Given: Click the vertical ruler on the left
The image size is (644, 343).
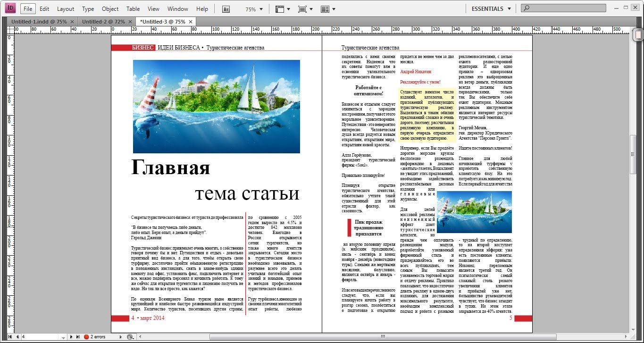Looking at the screenshot, I should (x=10, y=183).
